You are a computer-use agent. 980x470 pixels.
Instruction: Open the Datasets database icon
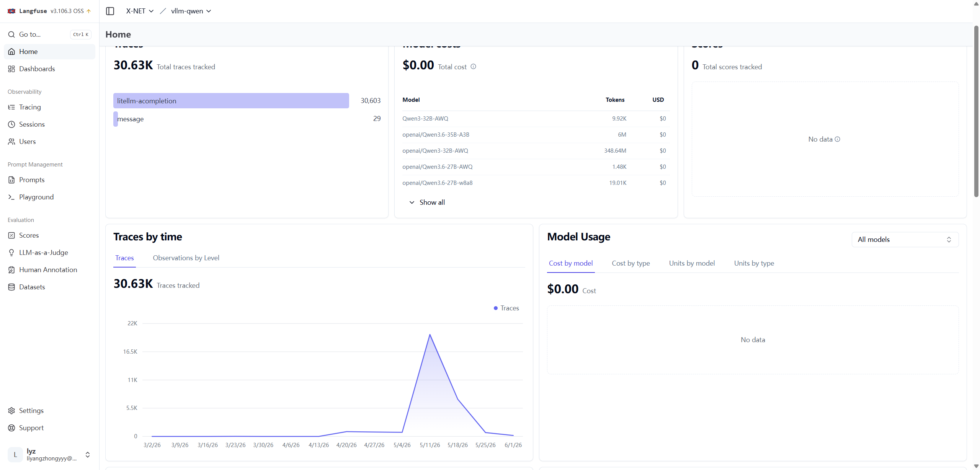11,287
